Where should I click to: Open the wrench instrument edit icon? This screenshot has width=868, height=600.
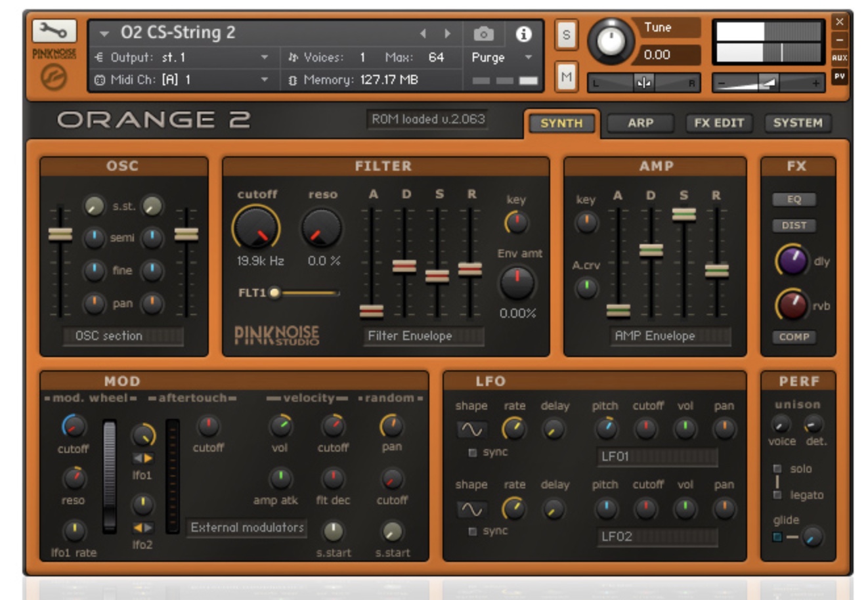click(54, 30)
